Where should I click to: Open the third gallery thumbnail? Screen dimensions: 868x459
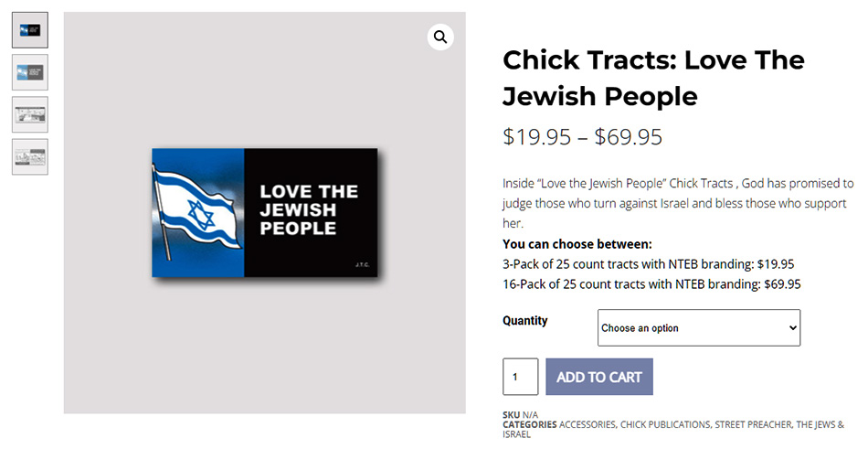point(30,114)
